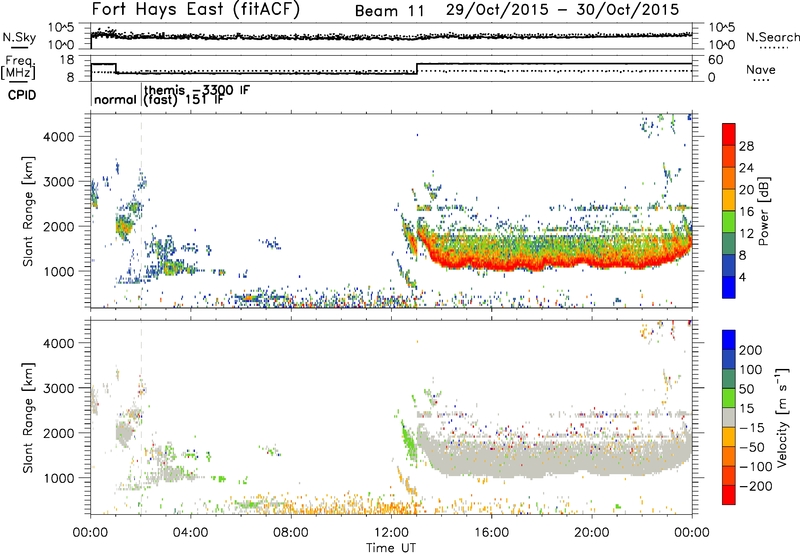800x554 pixels.
Task: Click the '4' tick on Power scale
Action: [x=743, y=277]
